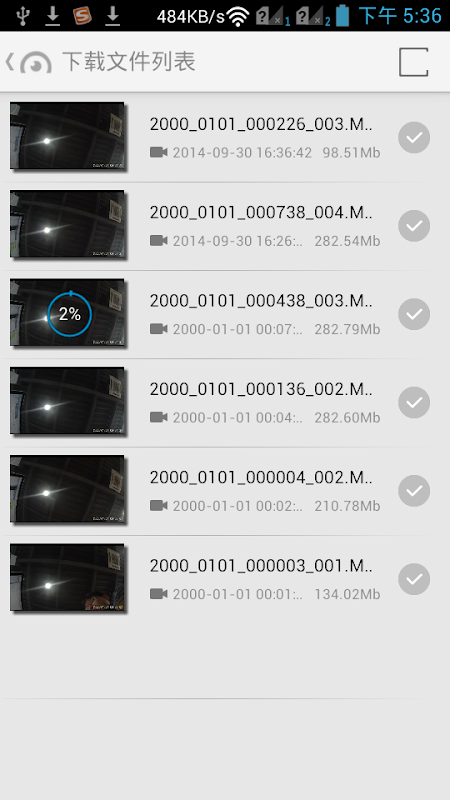The height and width of the screenshot is (800, 450).
Task: Tap video camera icon of 134.02Mb file
Action: [x=159, y=593]
